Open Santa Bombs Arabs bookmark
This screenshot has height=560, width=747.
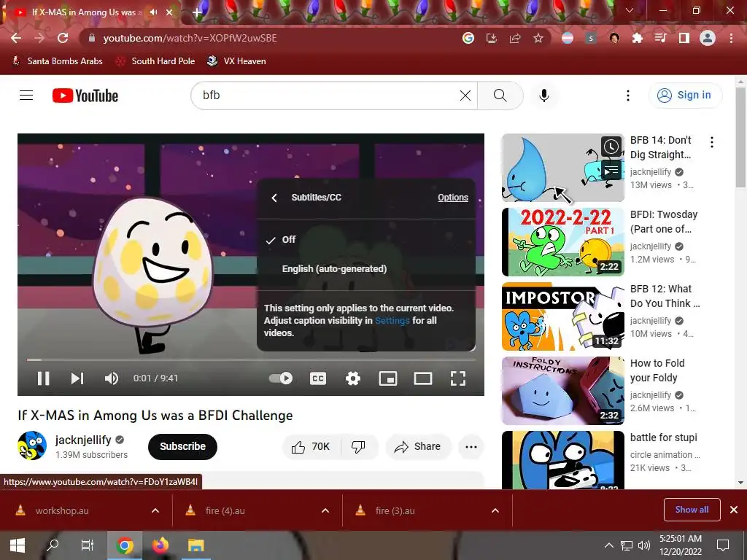coord(57,61)
